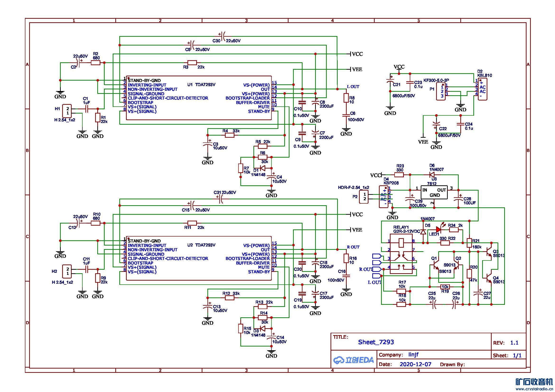Select the date '2020-12-07'
Viewport: 555px width, 392px height.
[x=415, y=364]
